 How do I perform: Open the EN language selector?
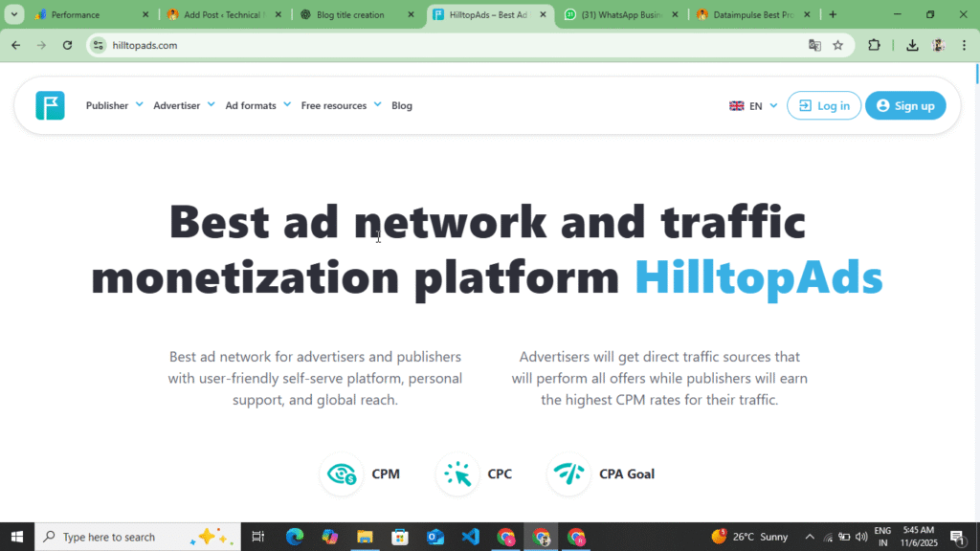point(752,105)
